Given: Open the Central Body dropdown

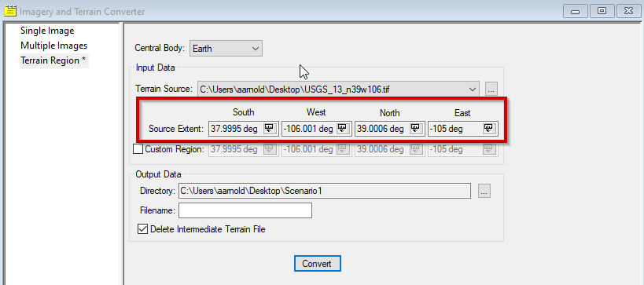Looking at the screenshot, I should 226,49.
